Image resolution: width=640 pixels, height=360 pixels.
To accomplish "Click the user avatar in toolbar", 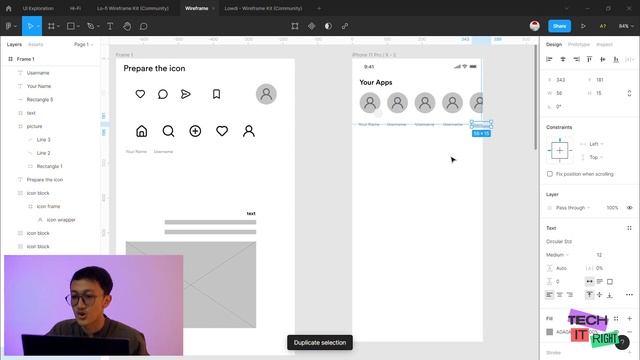I will point(535,26).
